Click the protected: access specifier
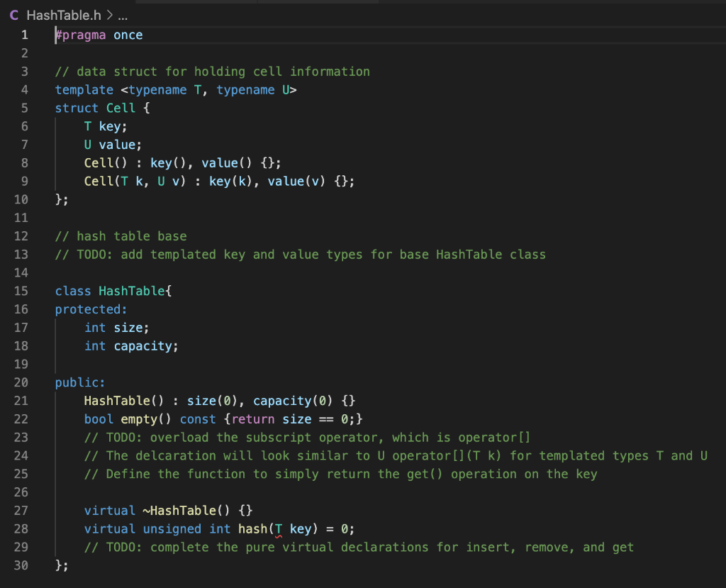The image size is (726, 588). (90, 309)
